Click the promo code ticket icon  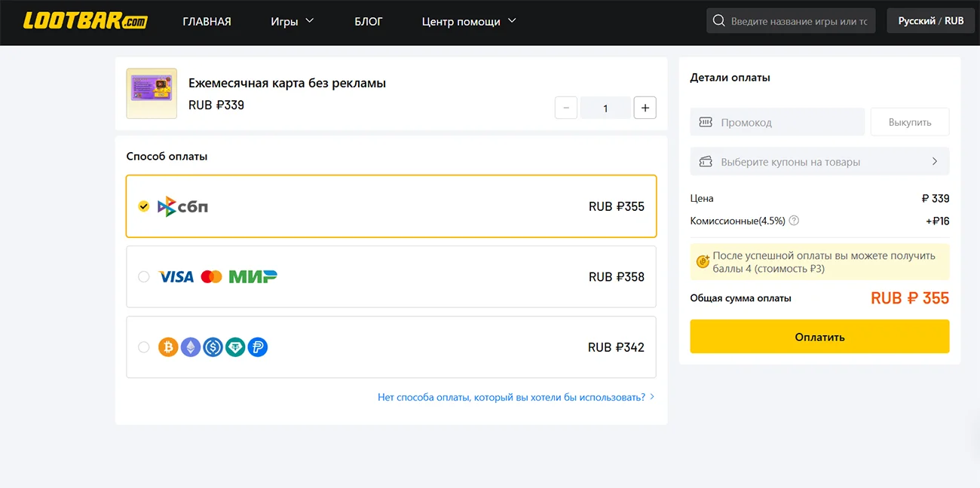click(x=706, y=122)
